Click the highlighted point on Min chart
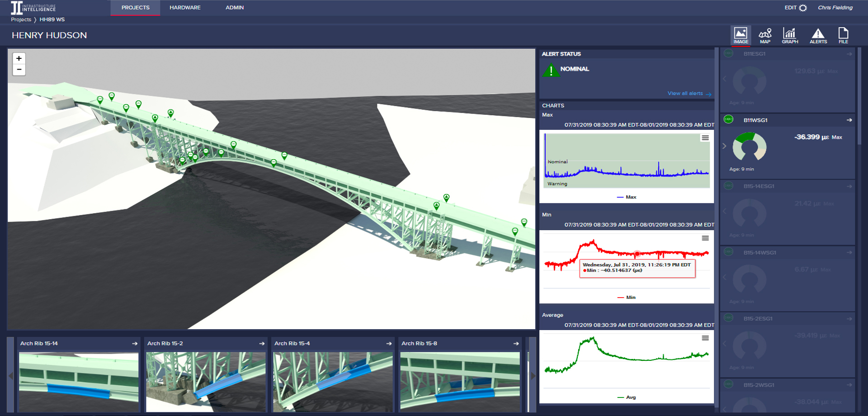The width and height of the screenshot is (868, 416). point(637,254)
